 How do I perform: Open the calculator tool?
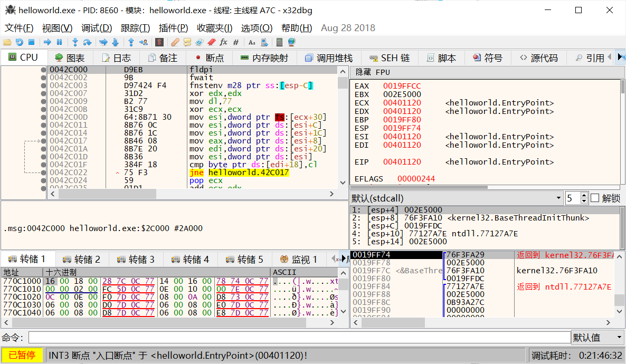[279, 42]
